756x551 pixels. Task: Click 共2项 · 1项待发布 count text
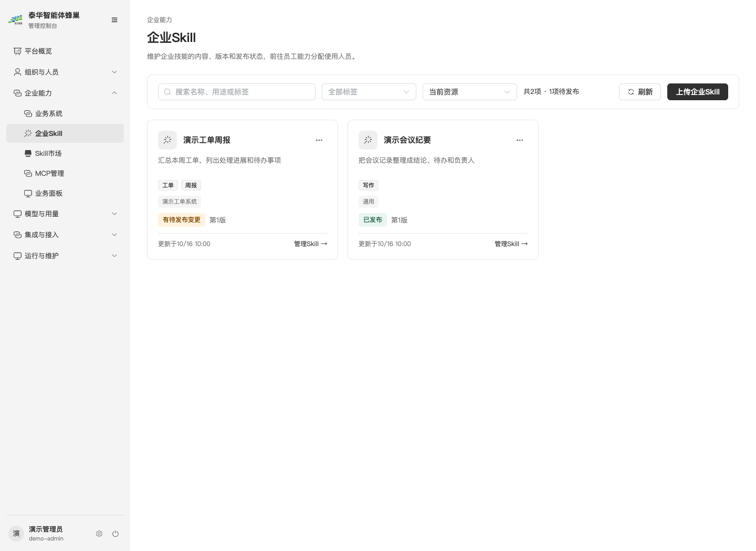551,92
